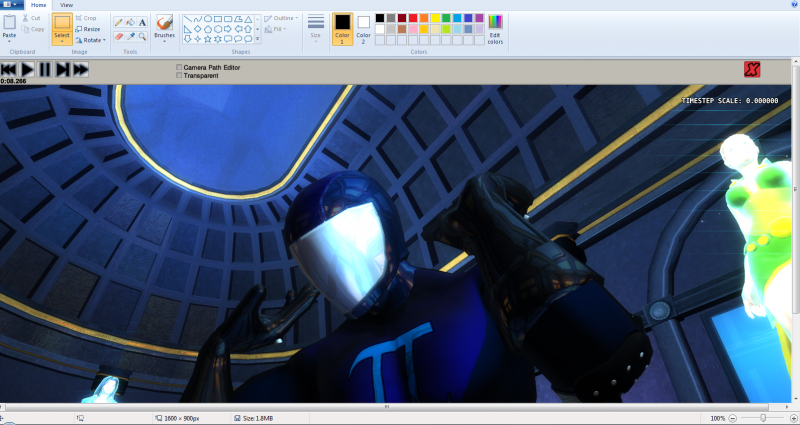
Task: Click the Size: 1.8MB status text
Action: [x=258, y=418]
